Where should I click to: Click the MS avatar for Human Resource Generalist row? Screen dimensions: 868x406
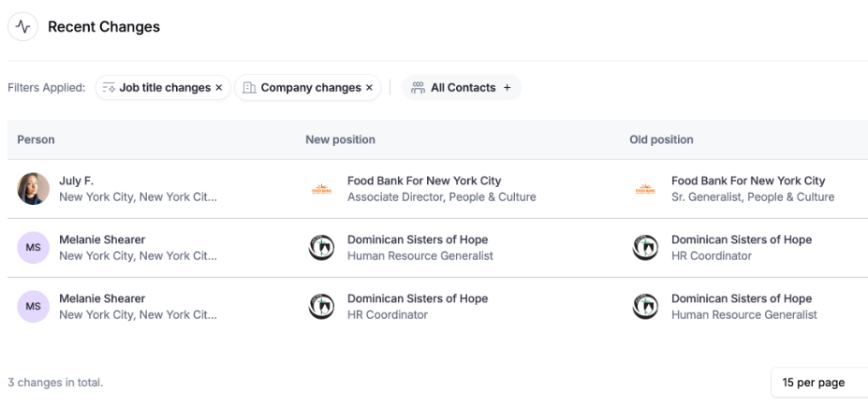coord(33,247)
